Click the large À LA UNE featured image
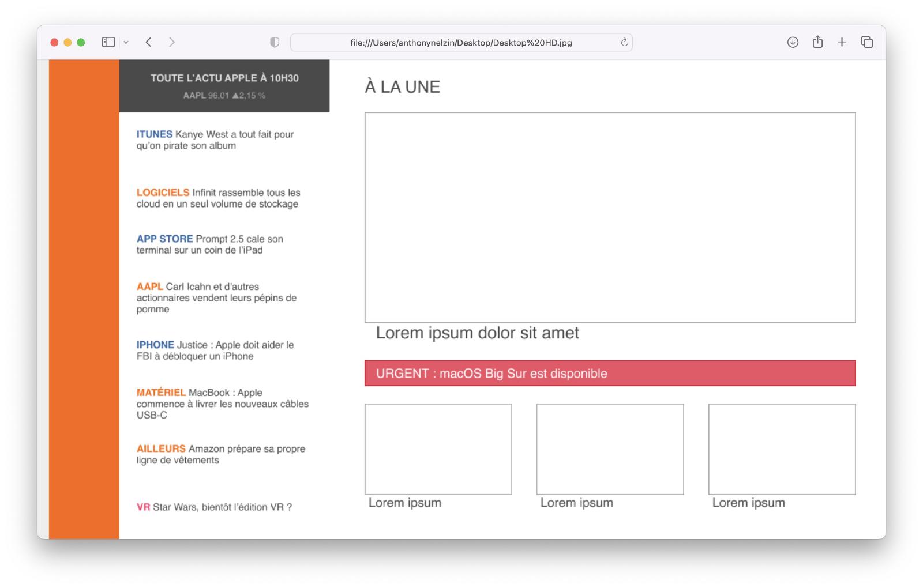 pyautogui.click(x=610, y=217)
